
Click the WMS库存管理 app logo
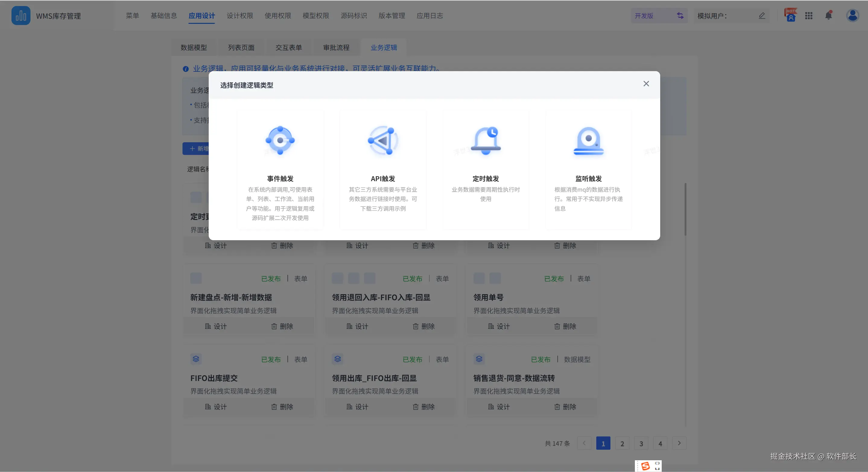tap(21, 15)
